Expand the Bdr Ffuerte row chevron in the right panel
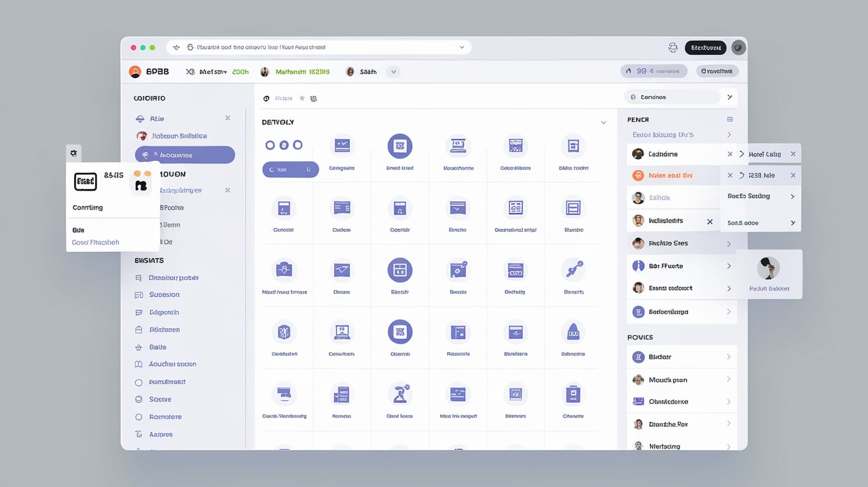This screenshot has width=868, height=487. (729, 266)
